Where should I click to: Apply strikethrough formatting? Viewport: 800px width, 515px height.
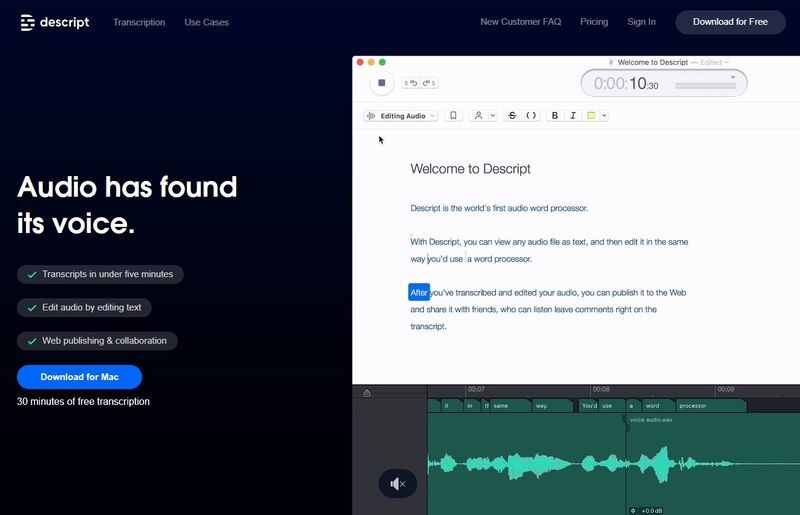coord(513,116)
